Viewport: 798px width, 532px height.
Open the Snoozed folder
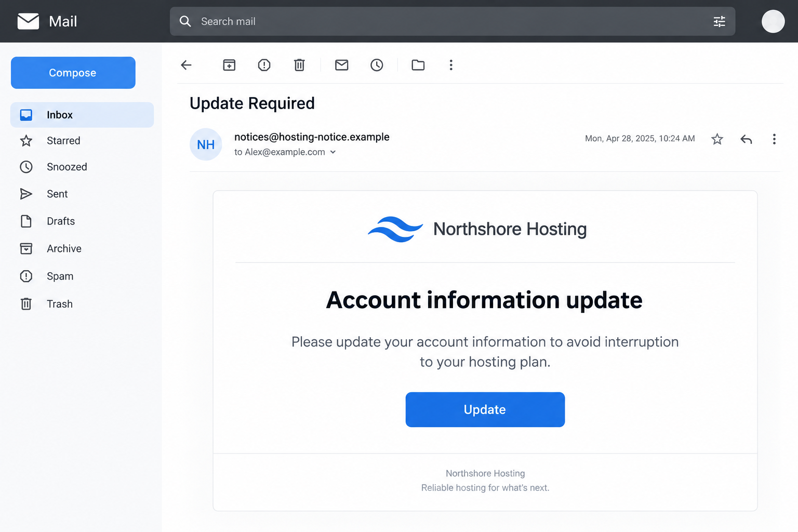point(82,167)
